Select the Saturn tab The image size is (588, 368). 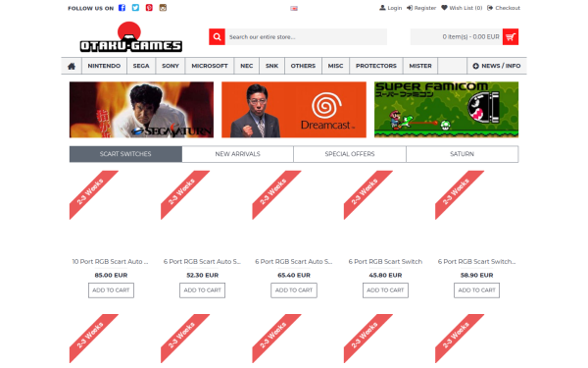462,154
